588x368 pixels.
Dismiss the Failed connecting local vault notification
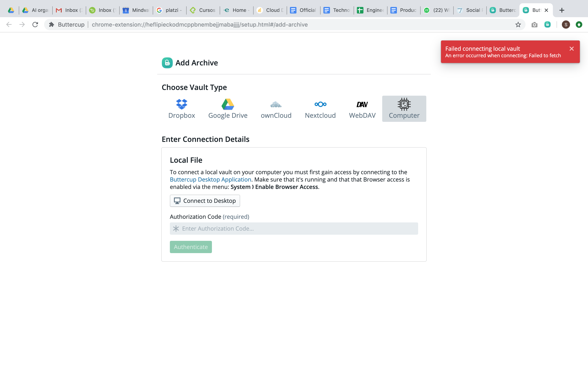point(571,49)
